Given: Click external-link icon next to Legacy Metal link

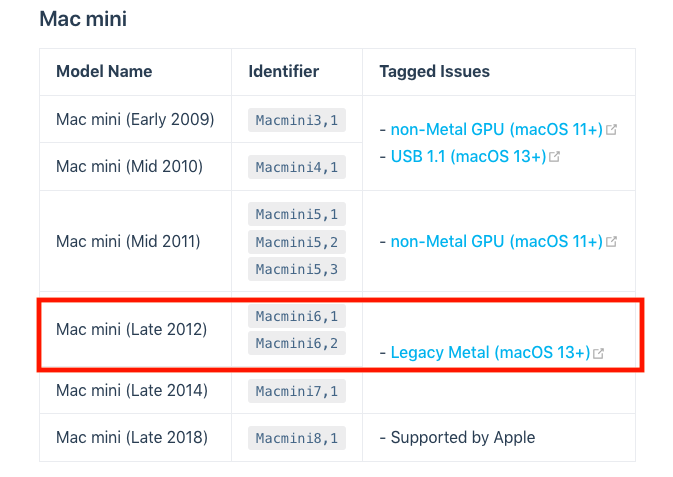Looking at the screenshot, I should (599, 353).
